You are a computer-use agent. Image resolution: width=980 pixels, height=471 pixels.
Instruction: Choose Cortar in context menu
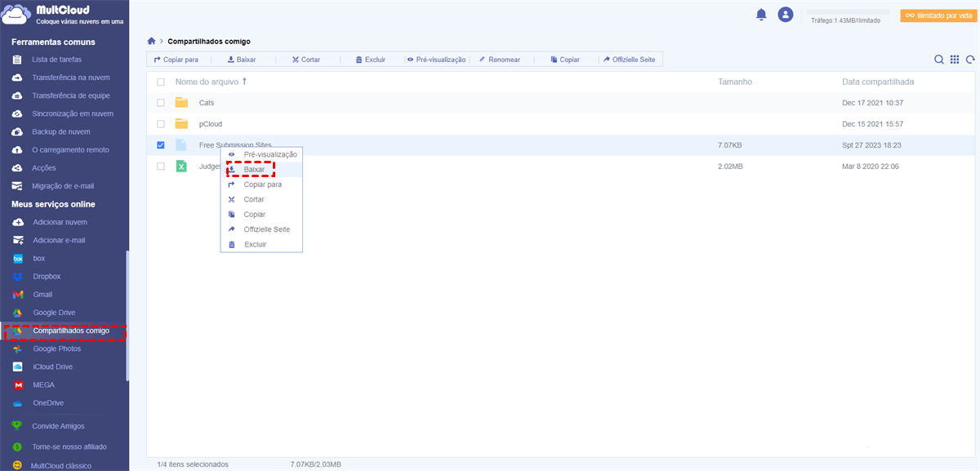click(x=261, y=199)
